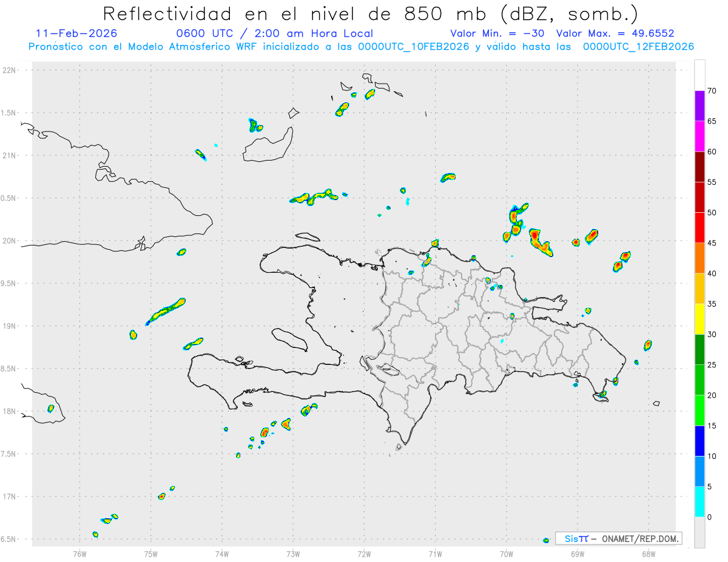This screenshot has height=562, width=728.
Task: Pick the gold 35–40 dBZ colorbar segment
Action: click(699, 289)
